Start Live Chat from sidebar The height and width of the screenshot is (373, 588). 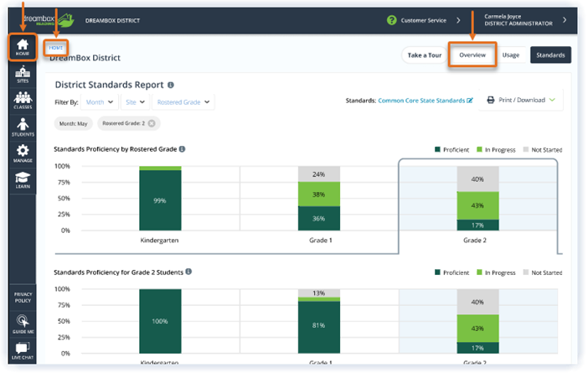pos(23,351)
